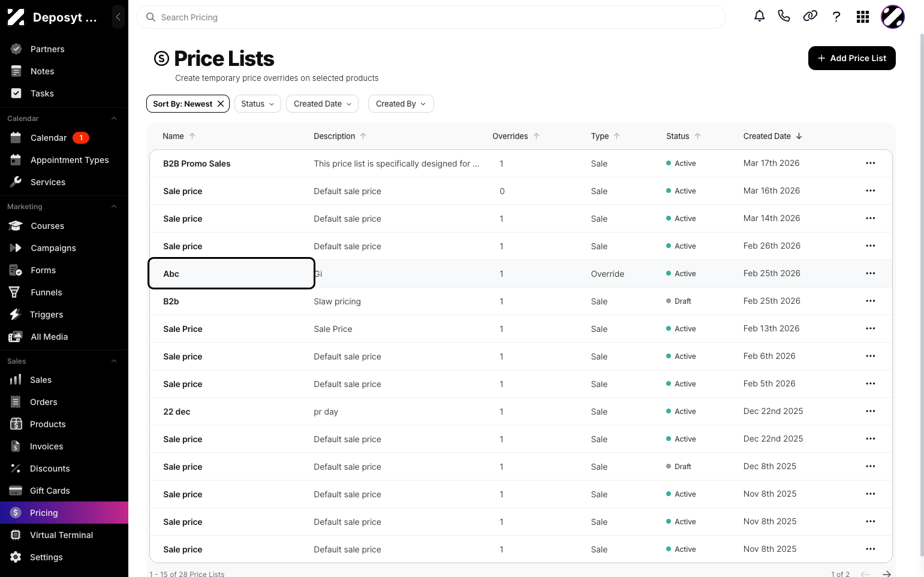
Task: Go to next page of price lists
Action: pos(887,574)
